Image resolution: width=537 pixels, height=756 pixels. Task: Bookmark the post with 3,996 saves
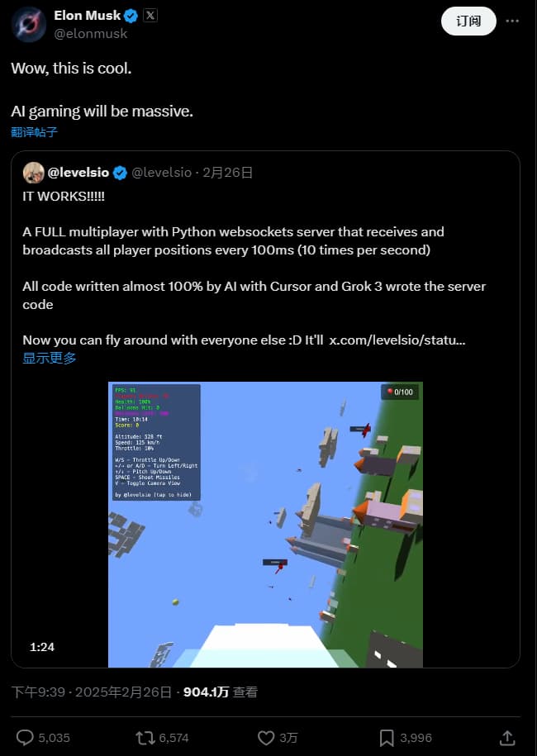[387, 738]
